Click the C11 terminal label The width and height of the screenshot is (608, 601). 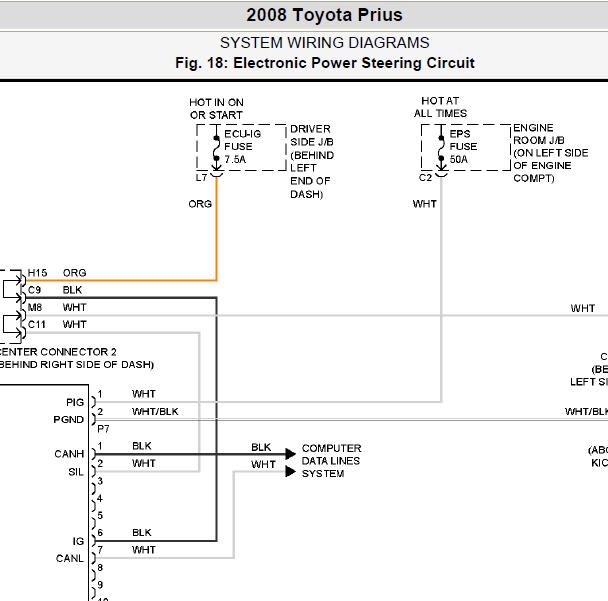point(36,325)
